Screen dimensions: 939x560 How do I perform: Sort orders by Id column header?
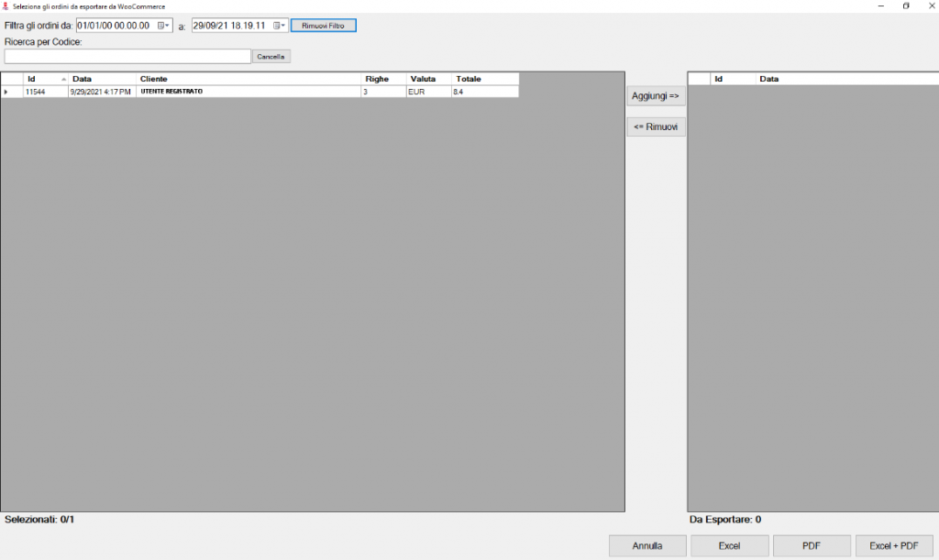point(44,79)
